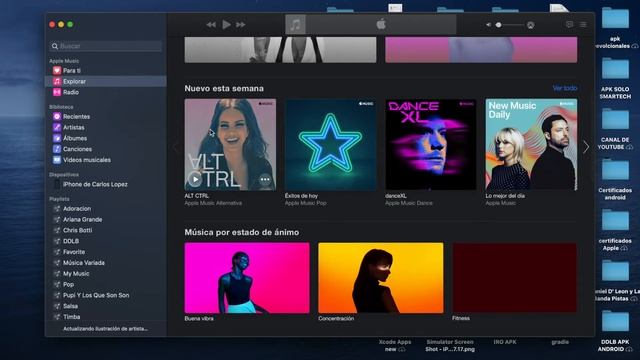Click the Ver todo link
This screenshot has height=360, width=640.
pos(565,88)
